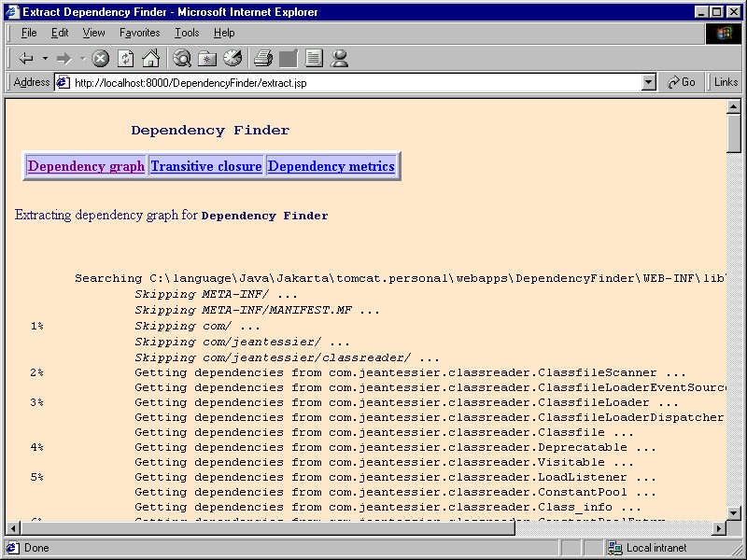Click the horizontal scrollbar right arrow
This screenshot has height=560, width=747.
click(719, 527)
